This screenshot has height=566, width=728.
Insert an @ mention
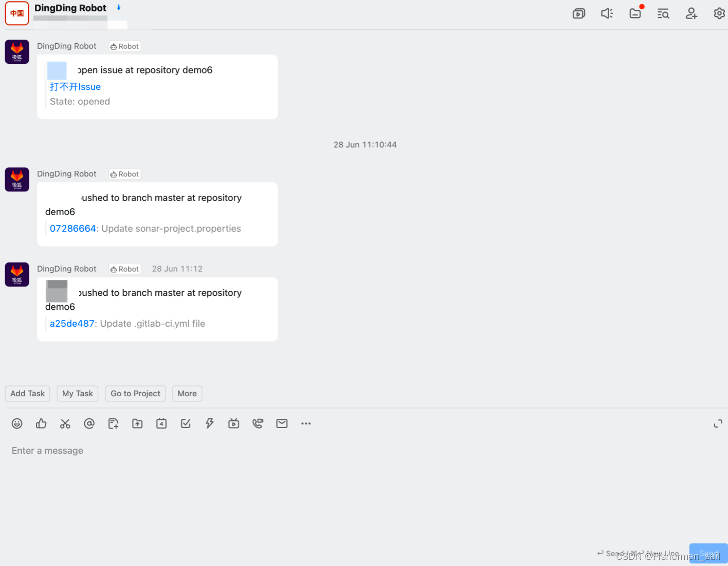click(89, 423)
